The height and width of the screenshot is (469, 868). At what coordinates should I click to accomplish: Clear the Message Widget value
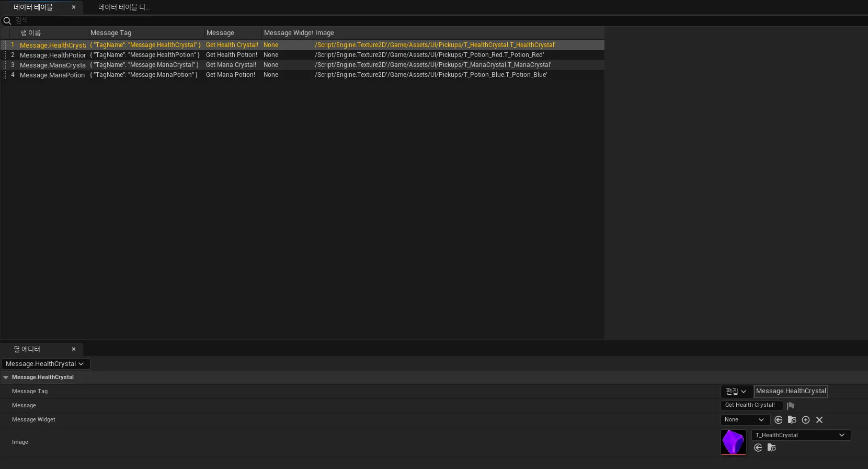point(819,420)
